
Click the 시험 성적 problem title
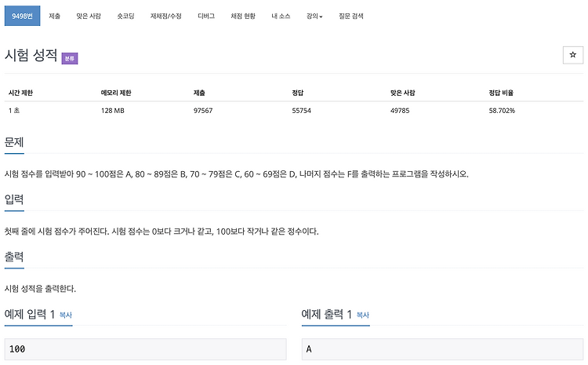(x=31, y=55)
